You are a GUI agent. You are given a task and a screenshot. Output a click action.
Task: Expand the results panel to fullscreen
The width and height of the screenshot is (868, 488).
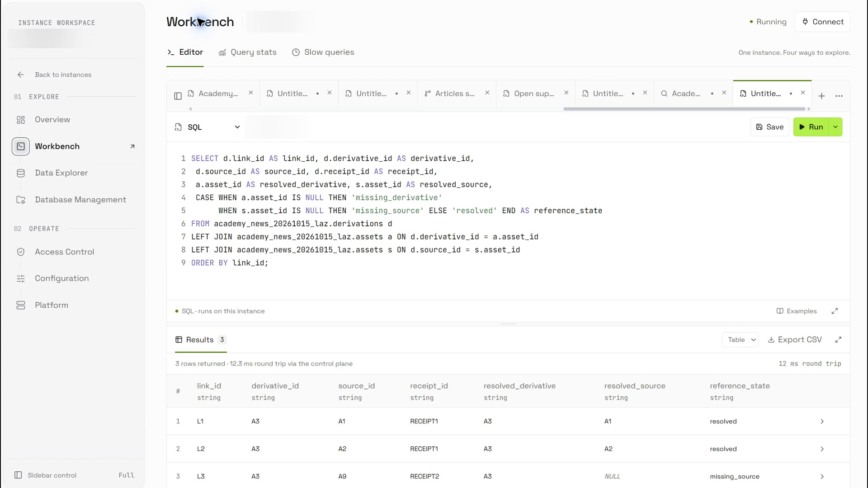coord(838,340)
